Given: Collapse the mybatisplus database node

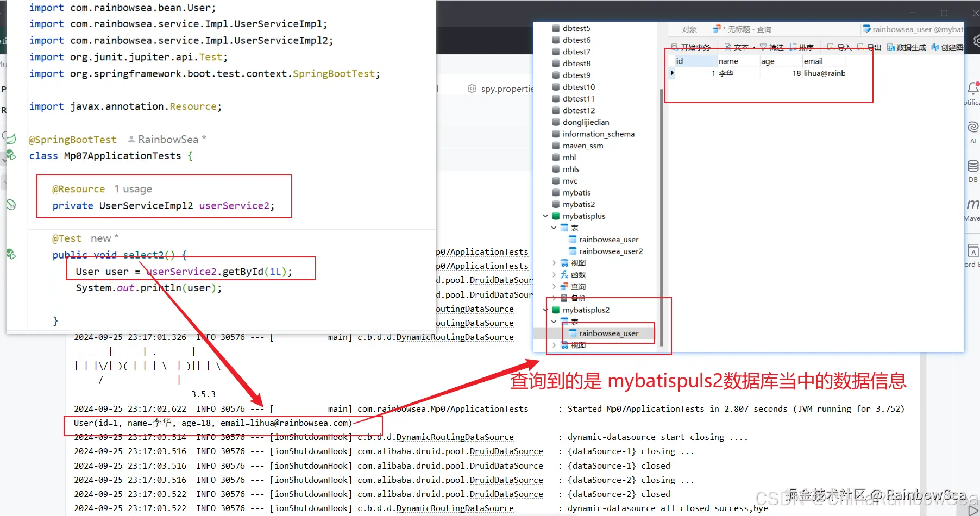Looking at the screenshot, I should point(545,216).
